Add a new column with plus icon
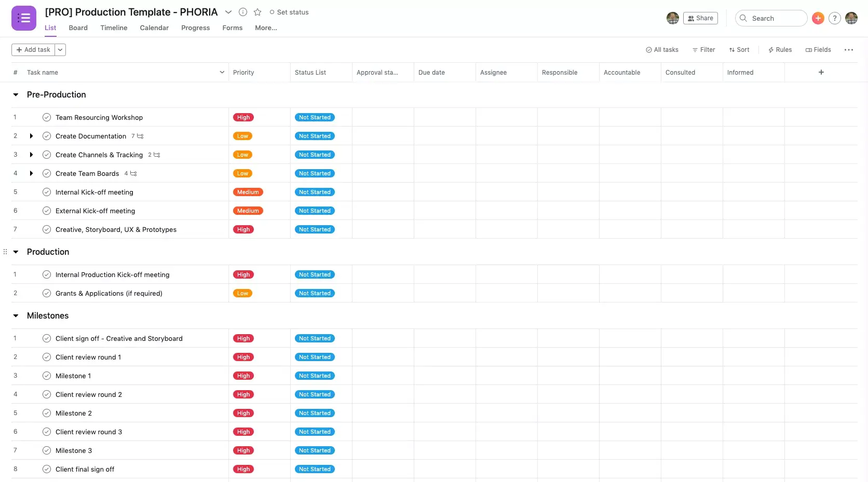 point(821,72)
